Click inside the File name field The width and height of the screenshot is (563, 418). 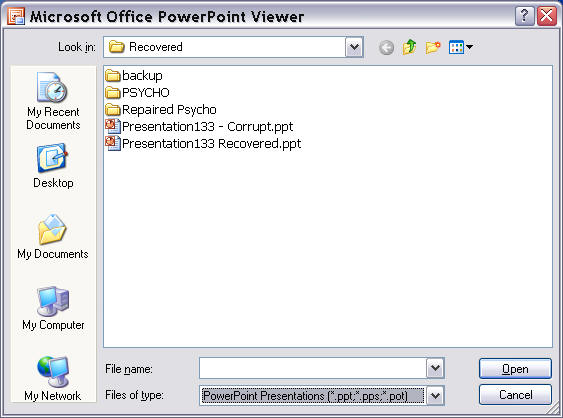click(313, 368)
